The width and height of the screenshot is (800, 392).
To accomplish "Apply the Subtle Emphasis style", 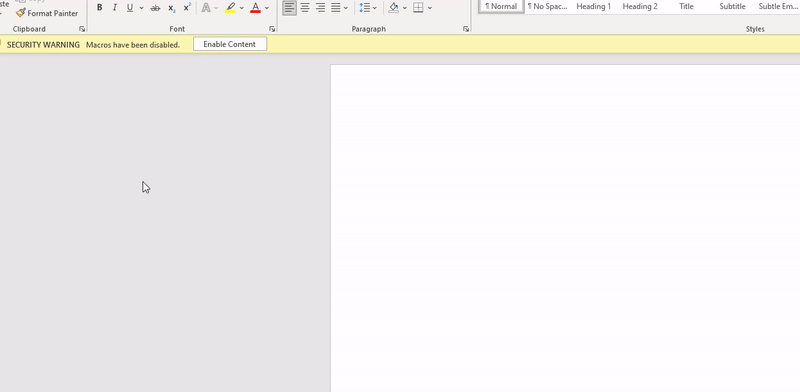I will tap(778, 6).
